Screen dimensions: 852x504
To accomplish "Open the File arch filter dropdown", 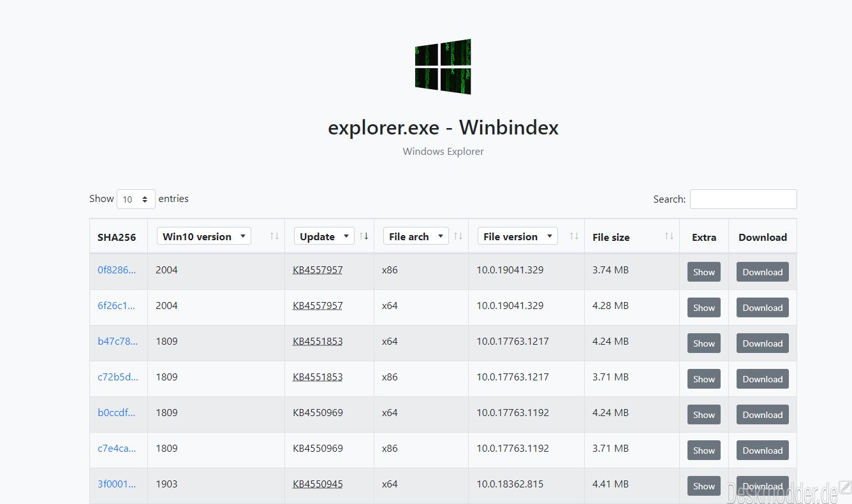I will tap(416, 236).
